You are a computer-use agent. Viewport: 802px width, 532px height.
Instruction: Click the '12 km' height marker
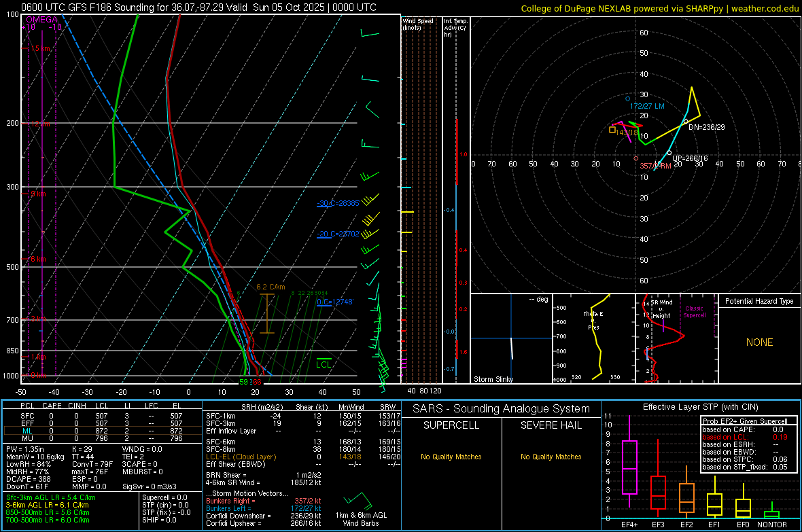click(40, 124)
